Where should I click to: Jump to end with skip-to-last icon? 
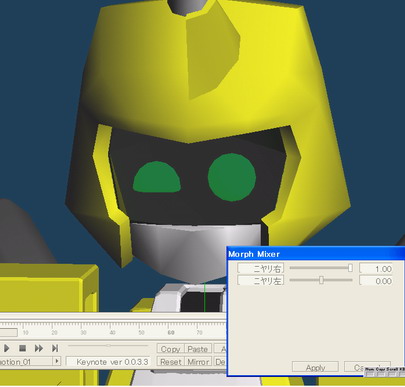pyautogui.click(x=55, y=349)
